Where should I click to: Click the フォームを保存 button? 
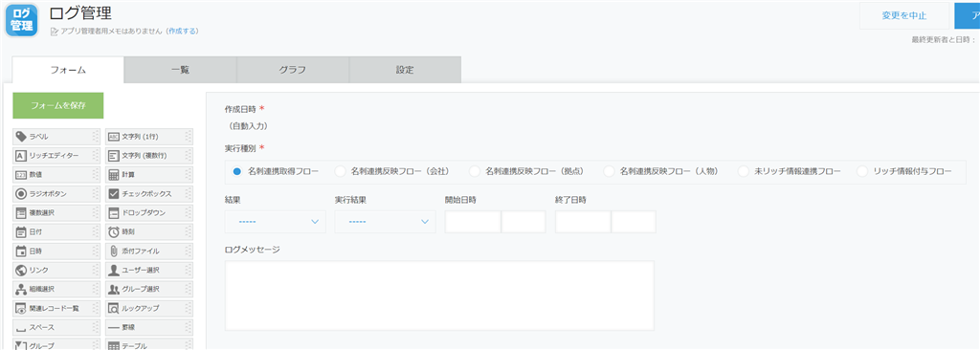click(x=58, y=105)
